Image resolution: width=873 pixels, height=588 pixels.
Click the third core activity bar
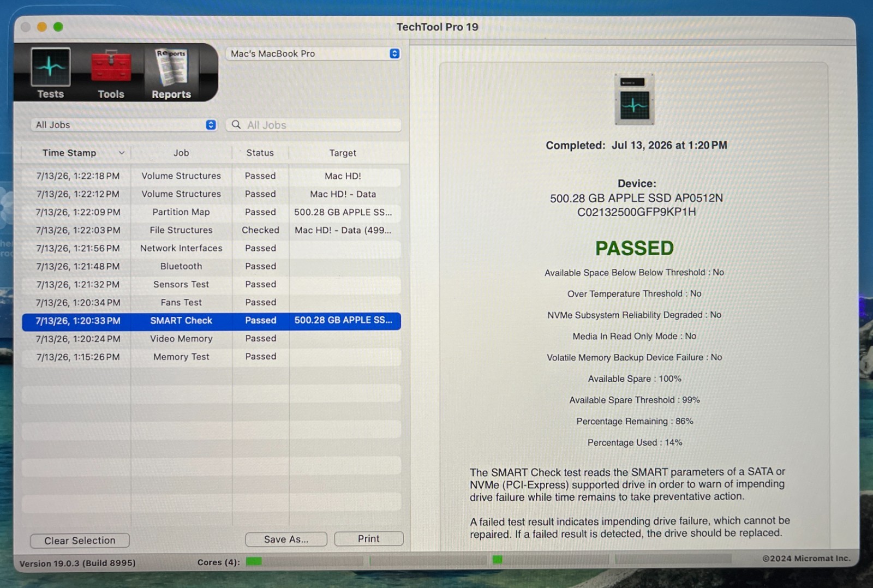(551, 560)
